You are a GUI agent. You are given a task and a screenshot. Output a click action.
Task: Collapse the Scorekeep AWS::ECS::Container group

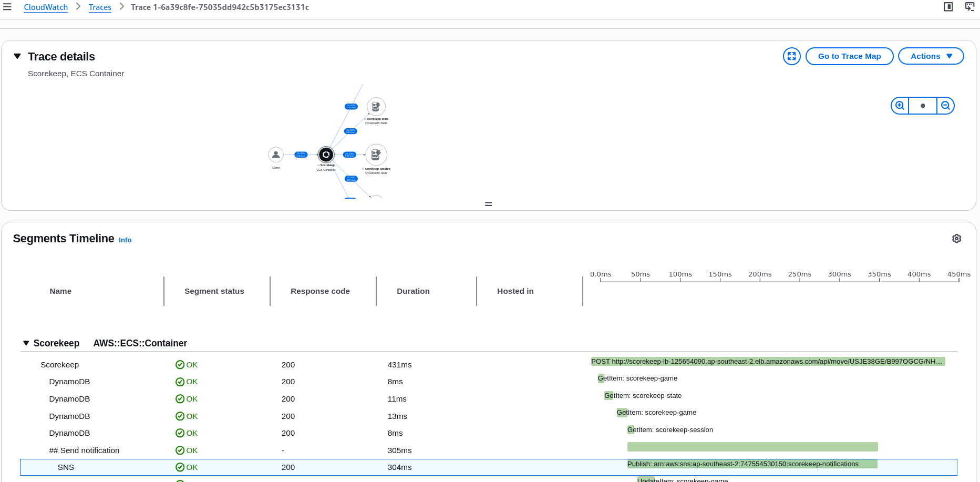[26, 343]
